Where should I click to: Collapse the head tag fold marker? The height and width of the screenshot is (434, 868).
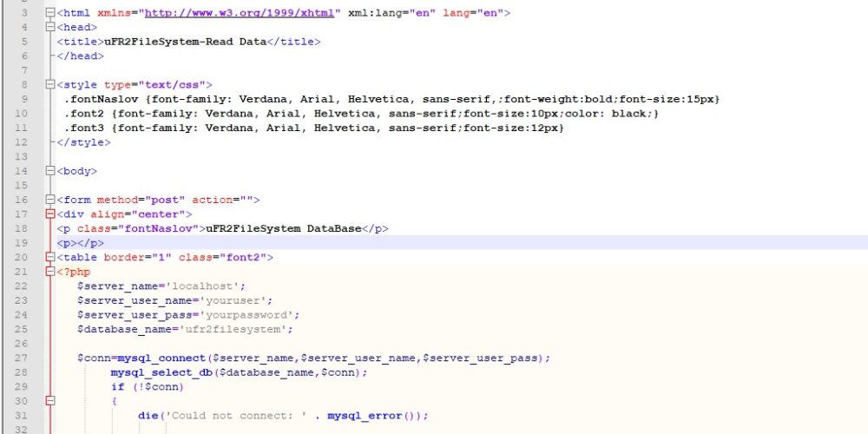click(50, 27)
